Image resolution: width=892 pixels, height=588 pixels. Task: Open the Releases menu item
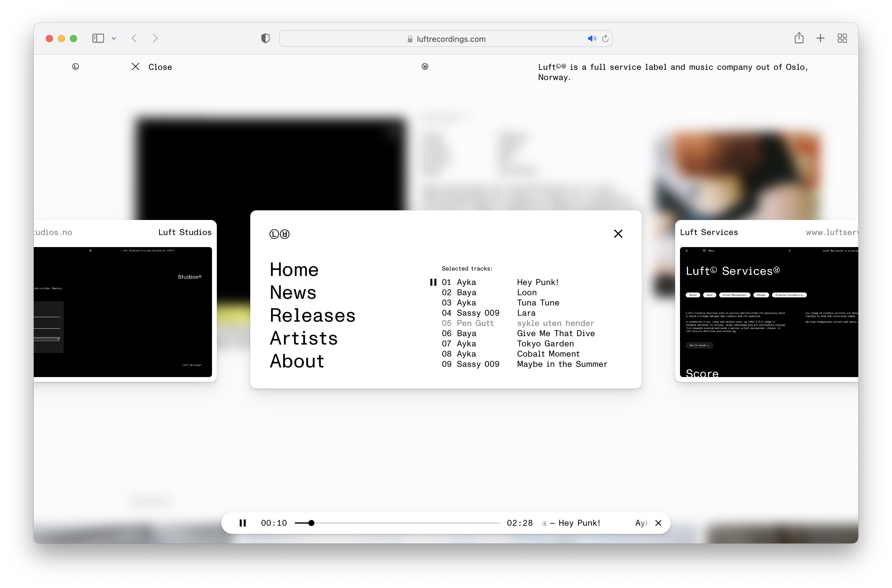coord(312,315)
